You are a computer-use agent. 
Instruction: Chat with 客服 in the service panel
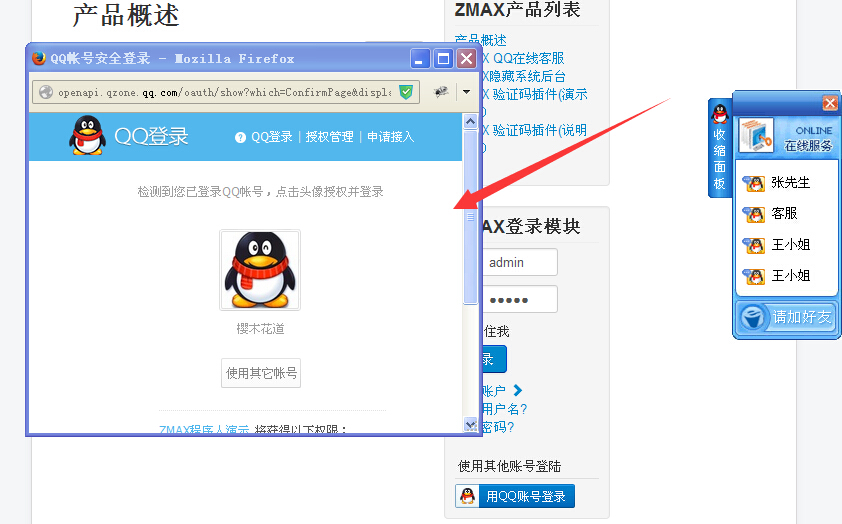pyautogui.click(x=784, y=213)
